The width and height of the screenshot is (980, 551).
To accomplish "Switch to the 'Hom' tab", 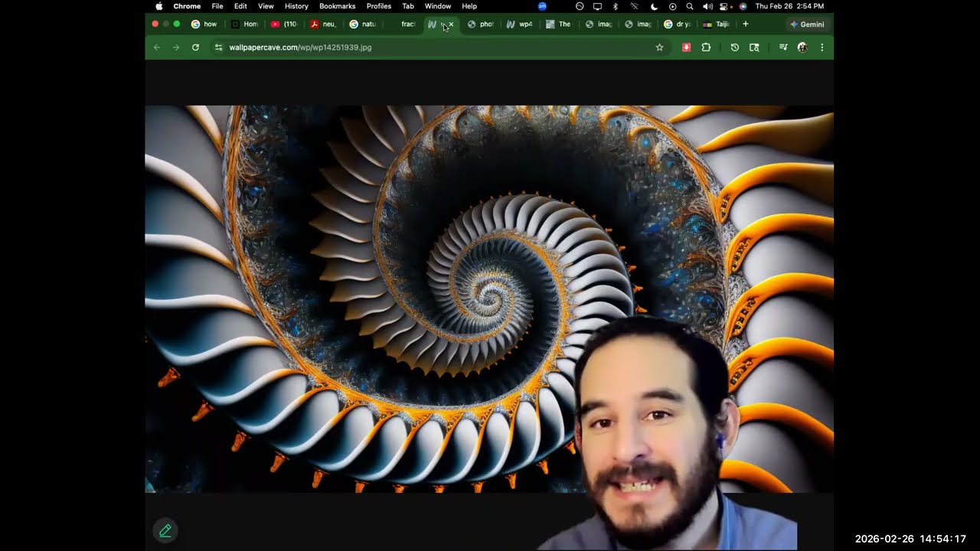I will tap(244, 24).
